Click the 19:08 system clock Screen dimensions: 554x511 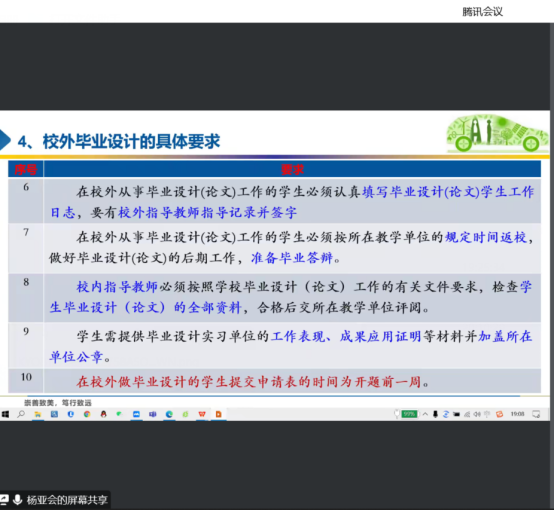point(517,414)
